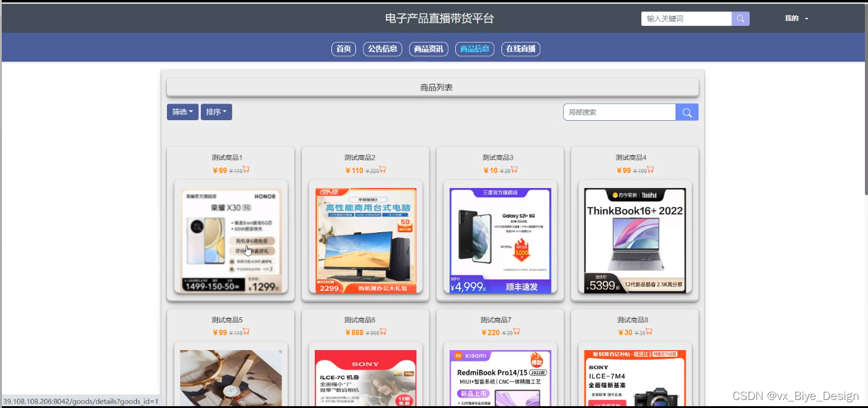The width and height of the screenshot is (868, 408).
Task: Open the 我的 account dropdown
Action: click(x=796, y=18)
